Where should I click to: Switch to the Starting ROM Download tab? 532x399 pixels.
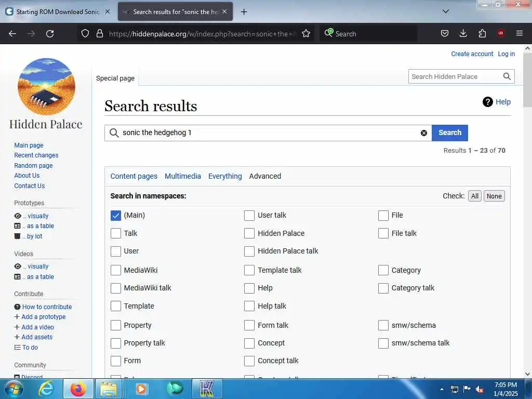(x=58, y=12)
